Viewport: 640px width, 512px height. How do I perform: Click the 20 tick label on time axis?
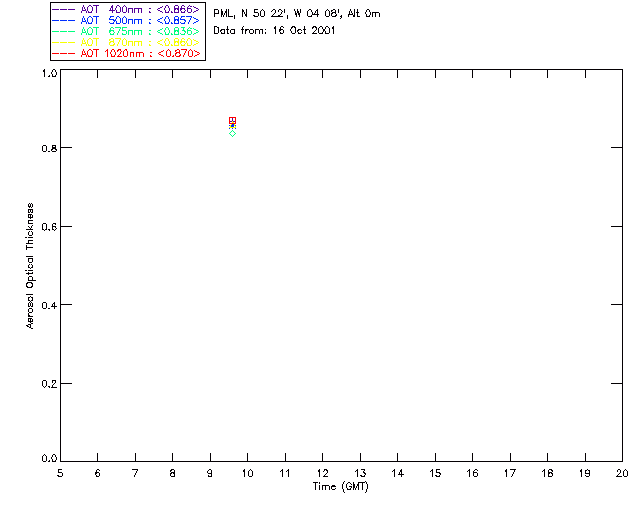tap(622, 472)
